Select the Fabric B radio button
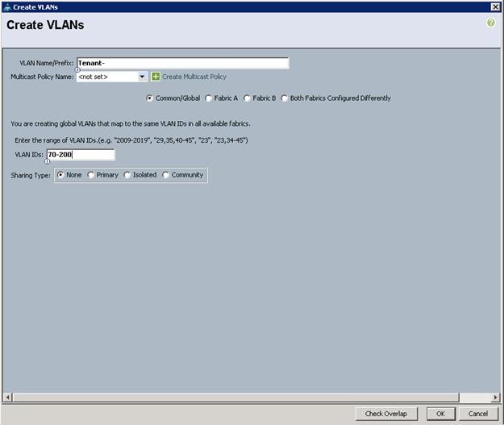 247,98
